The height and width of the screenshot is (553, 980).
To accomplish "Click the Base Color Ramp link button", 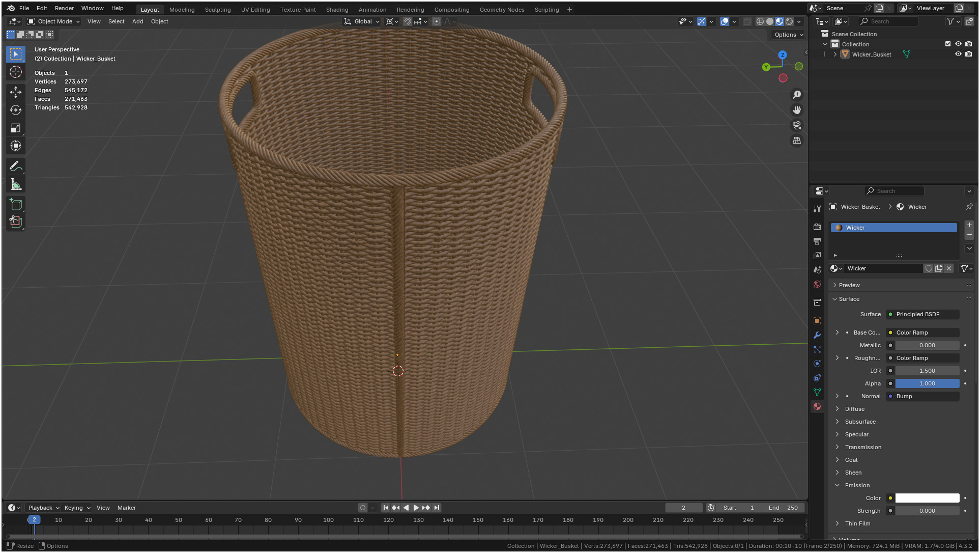I will [x=923, y=333].
